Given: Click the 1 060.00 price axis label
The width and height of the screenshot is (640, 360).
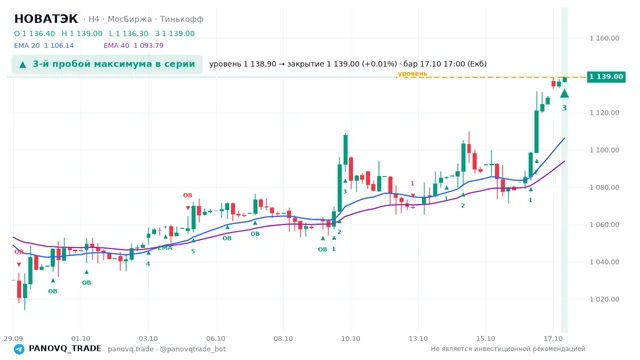Looking at the screenshot, I should click(604, 224).
